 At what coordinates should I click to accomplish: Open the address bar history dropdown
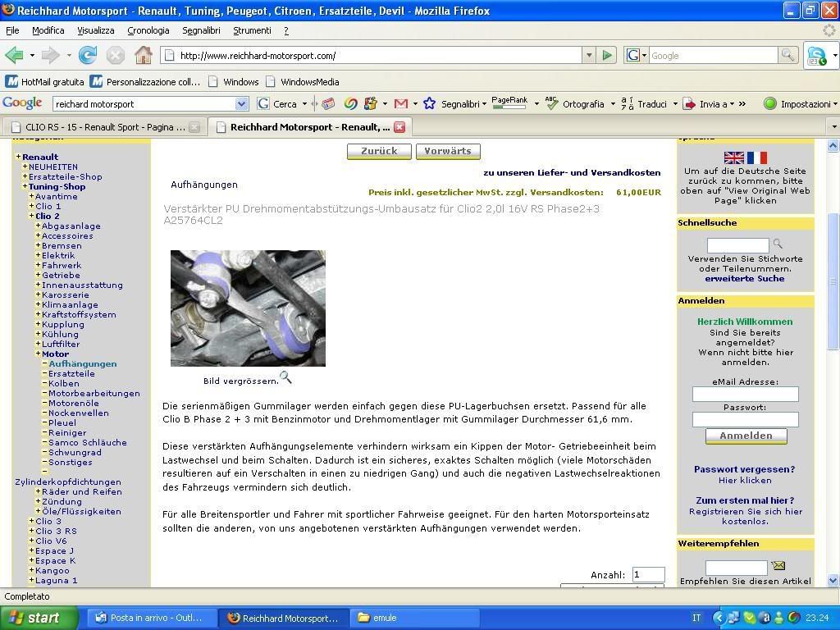point(589,55)
